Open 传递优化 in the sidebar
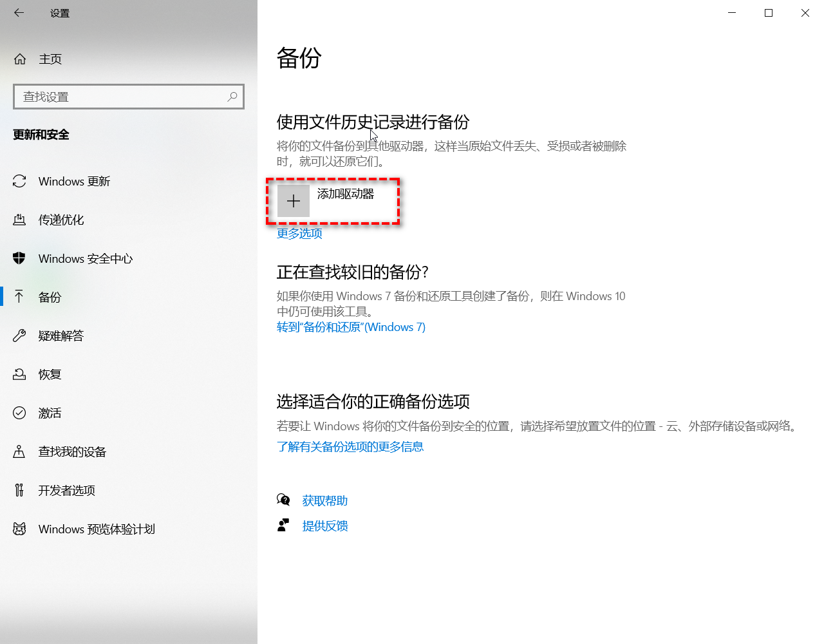 tap(61, 220)
